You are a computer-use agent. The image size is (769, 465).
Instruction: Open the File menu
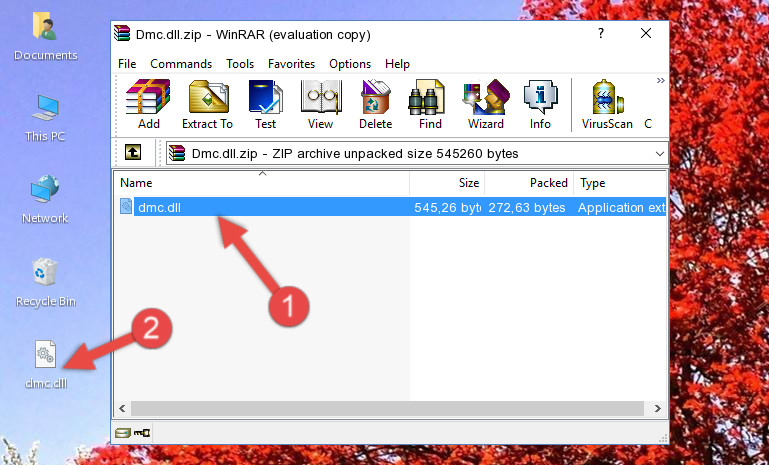click(127, 64)
